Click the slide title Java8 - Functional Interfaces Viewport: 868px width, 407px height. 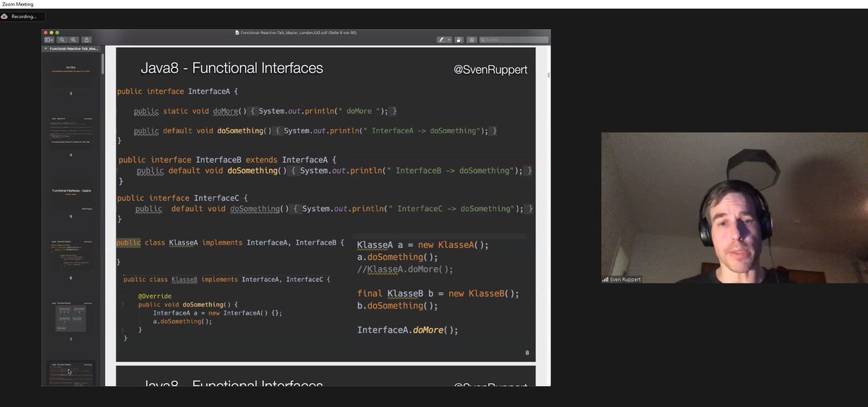pos(231,69)
